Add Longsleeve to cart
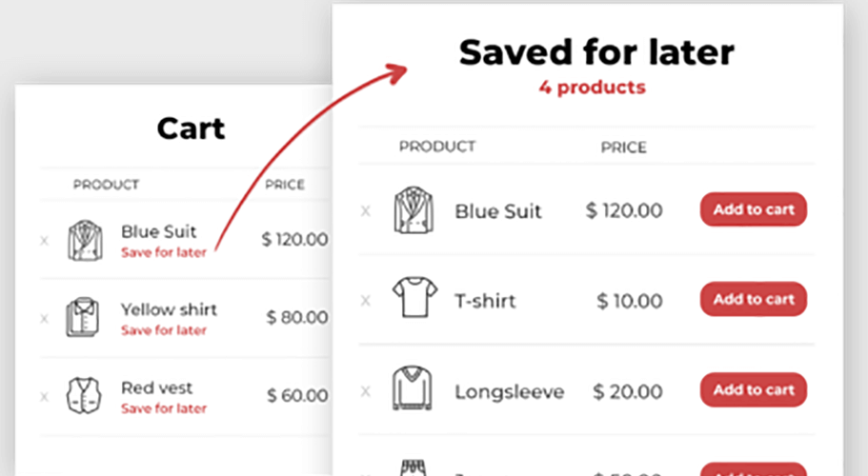Viewport: 868px width, 476px height. (753, 389)
